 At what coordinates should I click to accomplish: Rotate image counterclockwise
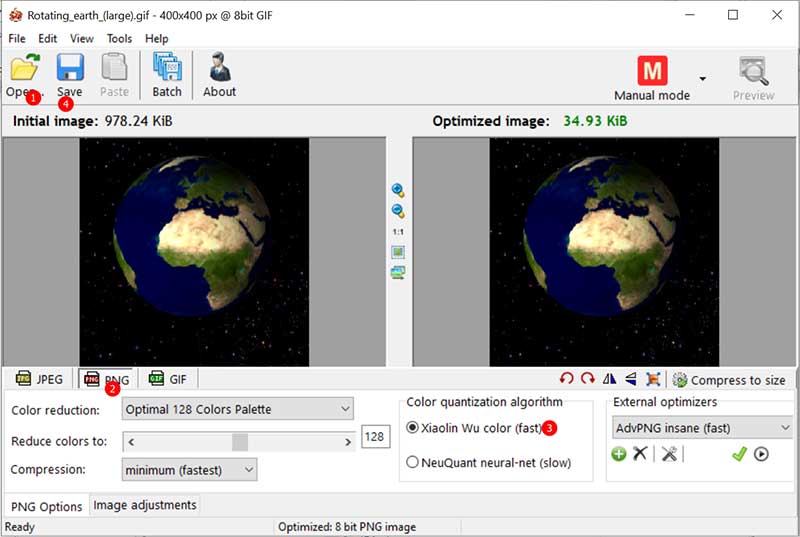tap(566, 378)
